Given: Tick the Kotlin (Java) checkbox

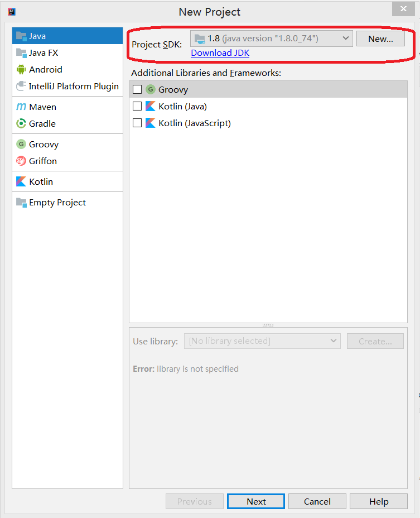Looking at the screenshot, I should point(137,106).
